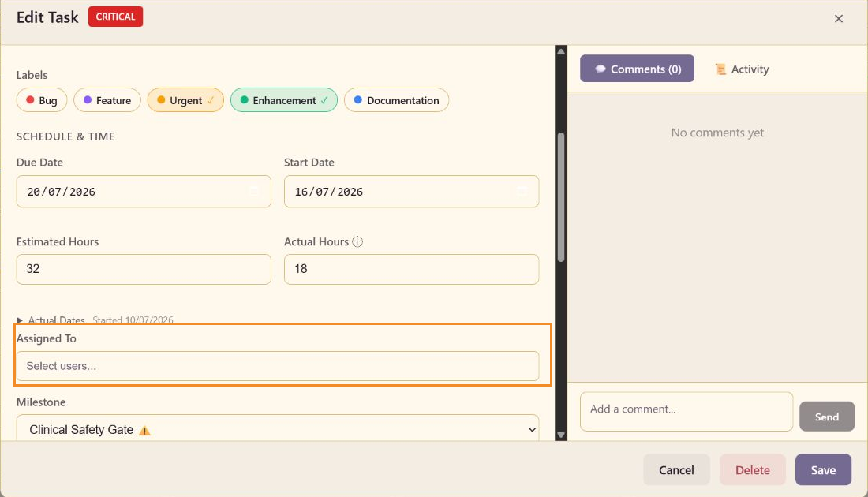Cancel editing the task

pos(676,470)
